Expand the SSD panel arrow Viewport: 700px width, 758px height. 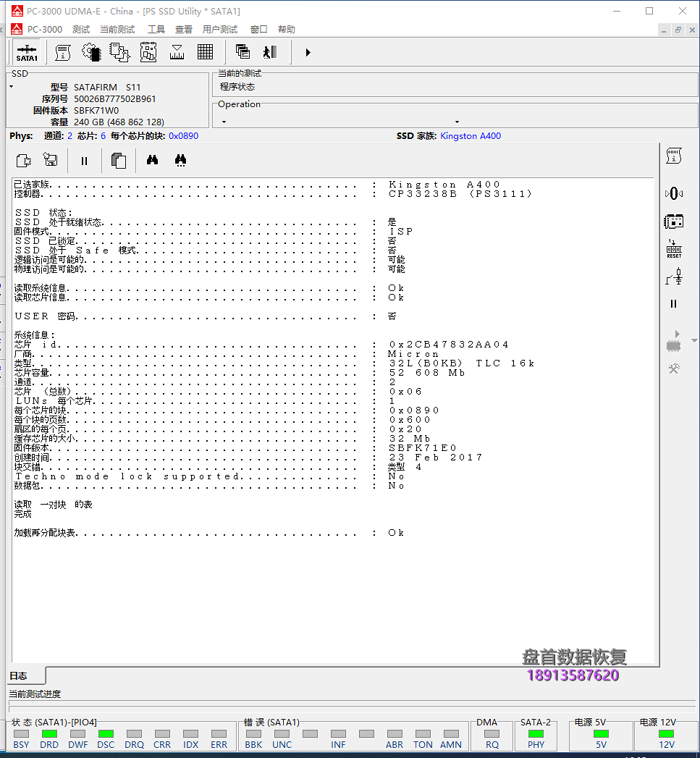point(12,87)
